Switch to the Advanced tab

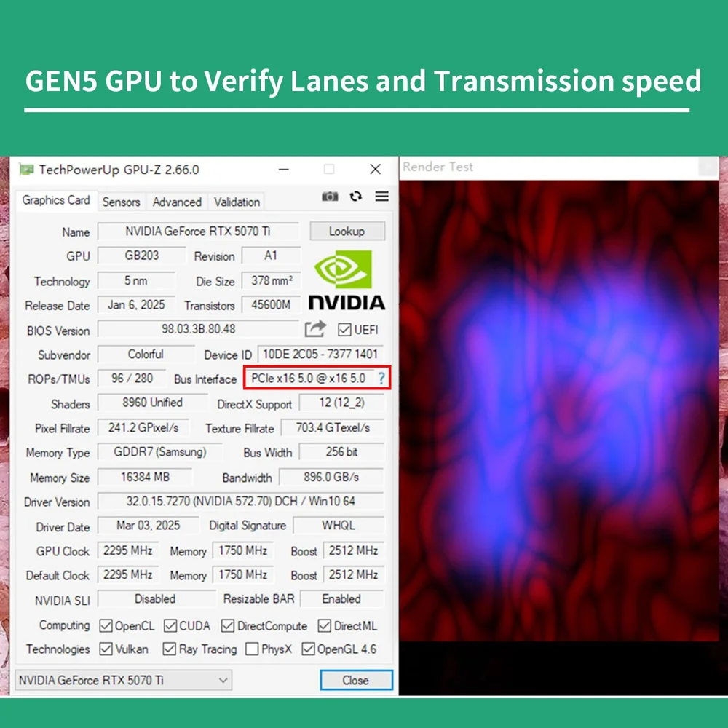177,202
